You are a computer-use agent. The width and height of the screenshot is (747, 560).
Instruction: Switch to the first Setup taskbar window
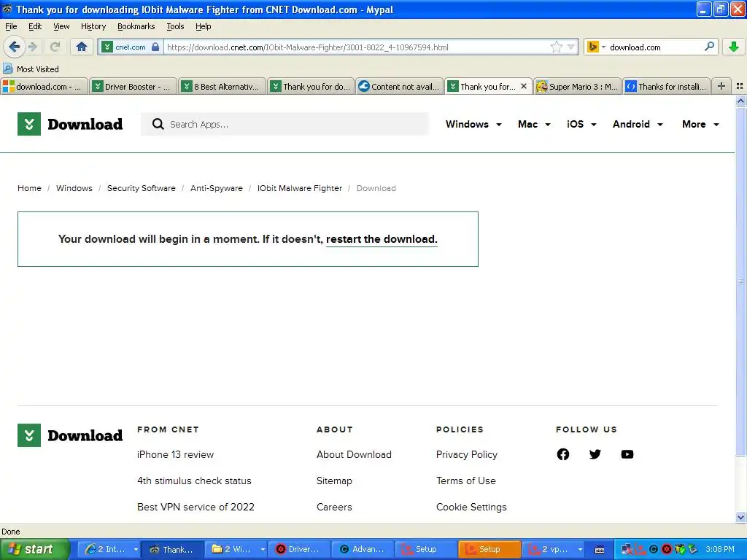pyautogui.click(x=425, y=549)
